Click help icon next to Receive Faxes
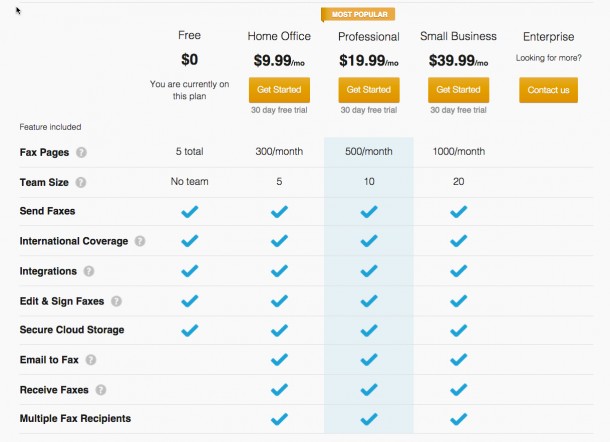The height and width of the screenshot is (442, 610). click(x=100, y=390)
